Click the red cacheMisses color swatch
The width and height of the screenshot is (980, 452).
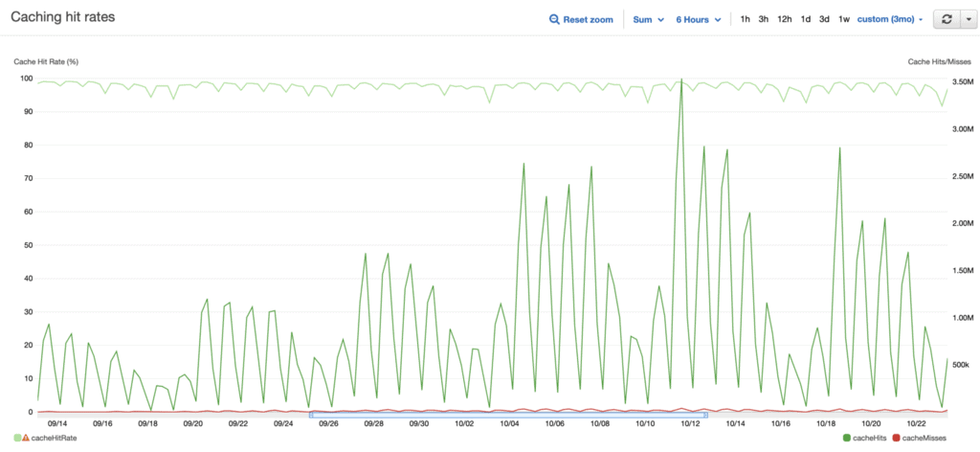tap(896, 438)
